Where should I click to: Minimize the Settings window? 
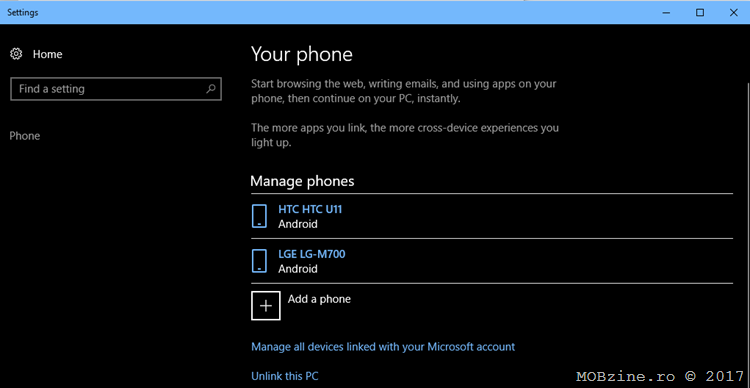click(x=666, y=13)
